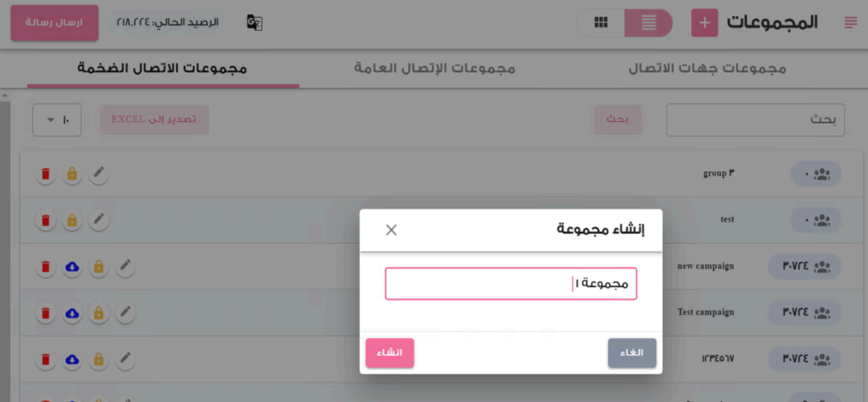Switch to grid view layout
Screen dimensions: 868x402
tap(600, 23)
